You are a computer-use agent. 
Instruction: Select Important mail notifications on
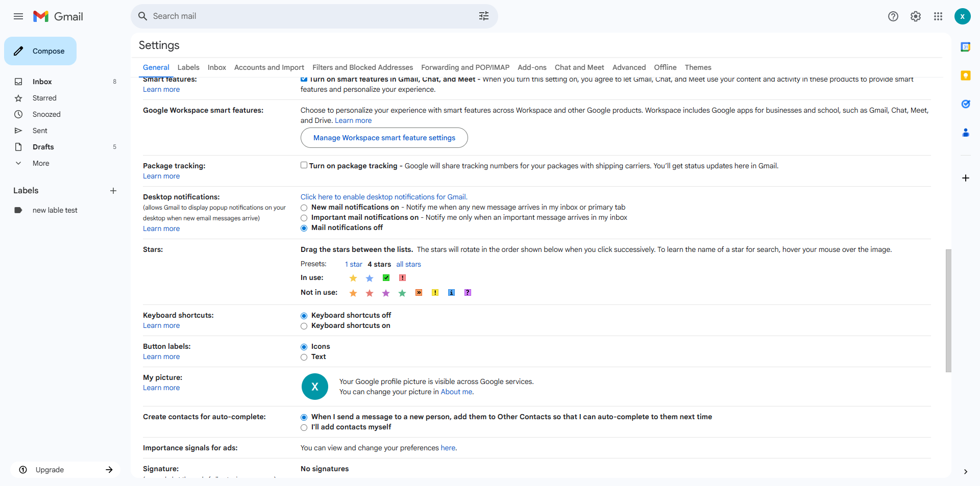tap(304, 218)
